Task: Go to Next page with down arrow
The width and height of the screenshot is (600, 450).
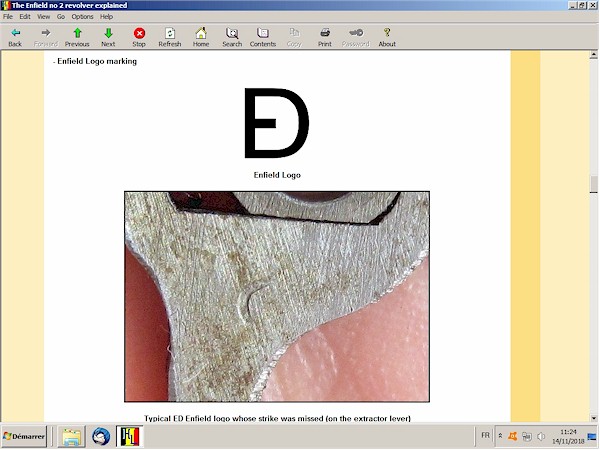Action: [108, 33]
